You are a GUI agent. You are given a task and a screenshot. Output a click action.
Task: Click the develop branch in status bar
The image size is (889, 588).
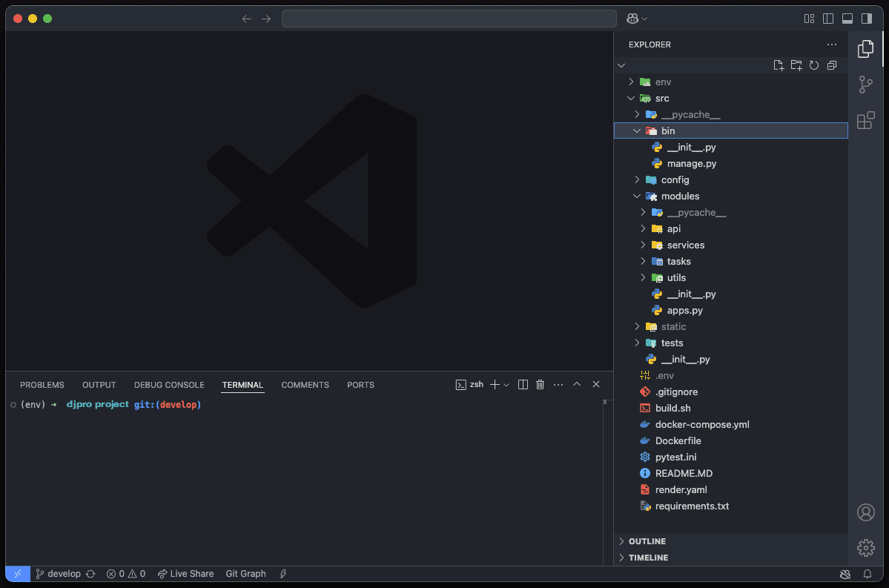(x=58, y=574)
